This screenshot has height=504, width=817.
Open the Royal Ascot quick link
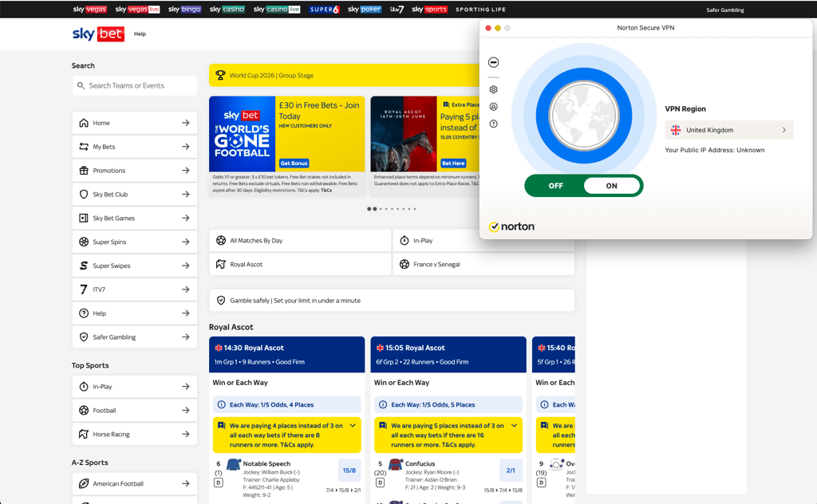300,265
